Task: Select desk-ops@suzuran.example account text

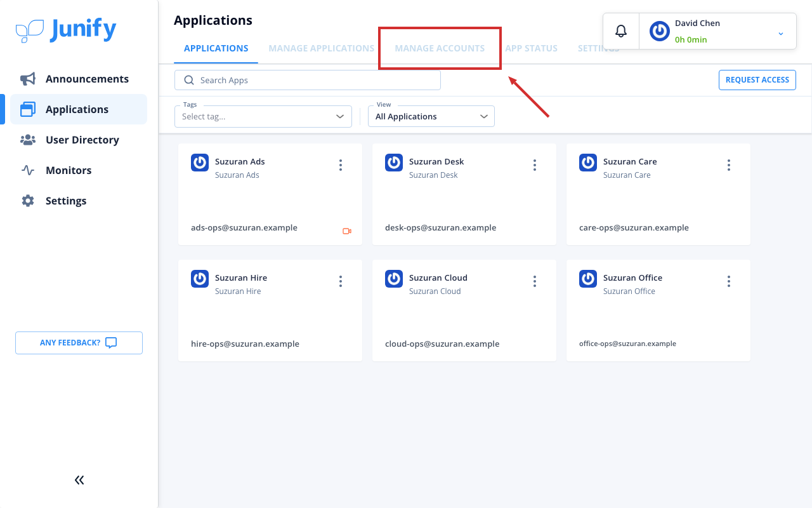Action: click(441, 228)
